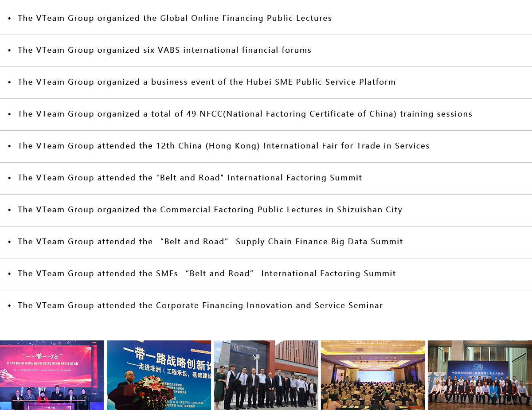Click the bullet next to the VABS forums line
Screen dimensions: 532x410
click(x=9, y=51)
